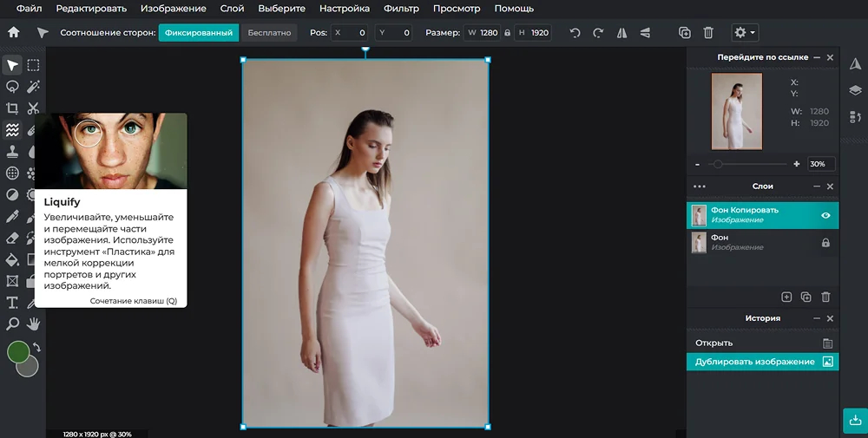Open the Фильтр menu

point(401,9)
